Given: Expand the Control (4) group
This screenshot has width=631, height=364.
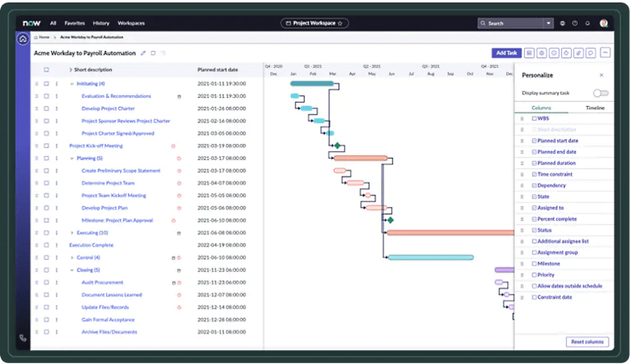Looking at the screenshot, I should click(x=72, y=258).
